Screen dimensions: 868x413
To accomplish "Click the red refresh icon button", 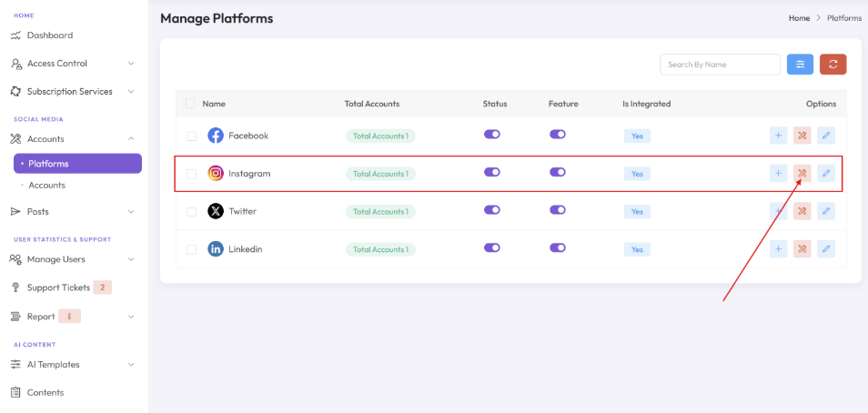I will pos(833,65).
